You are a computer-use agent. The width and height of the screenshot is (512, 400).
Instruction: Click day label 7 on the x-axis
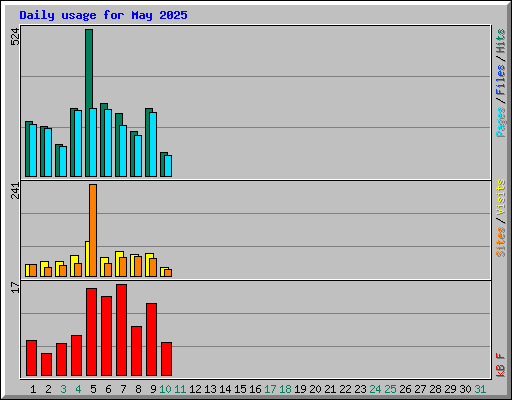[x=123, y=389]
